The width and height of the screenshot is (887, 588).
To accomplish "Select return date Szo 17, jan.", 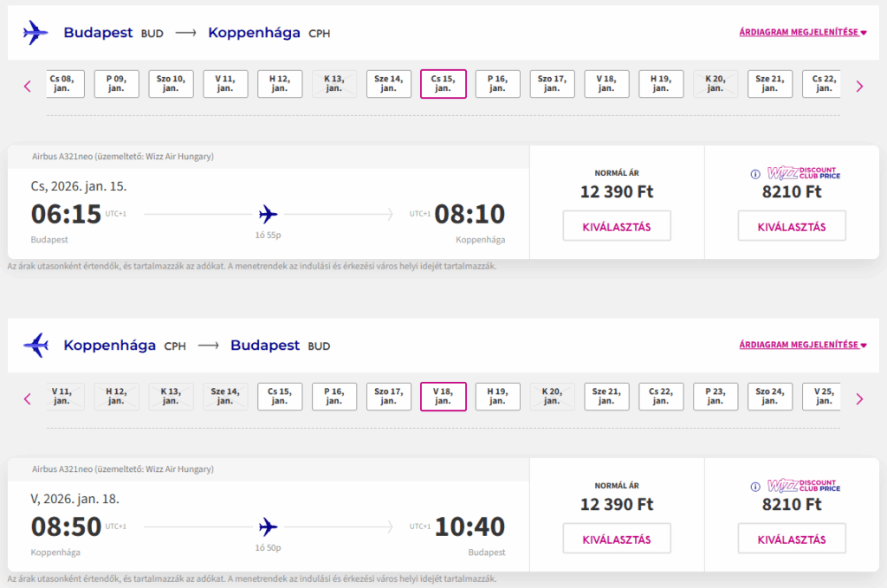I will pos(388,396).
